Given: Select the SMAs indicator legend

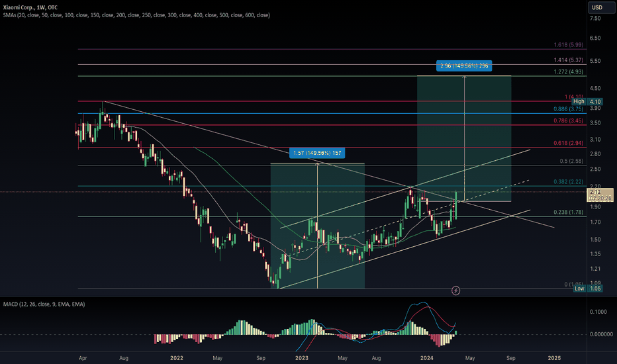Looking at the screenshot, I should [x=136, y=15].
